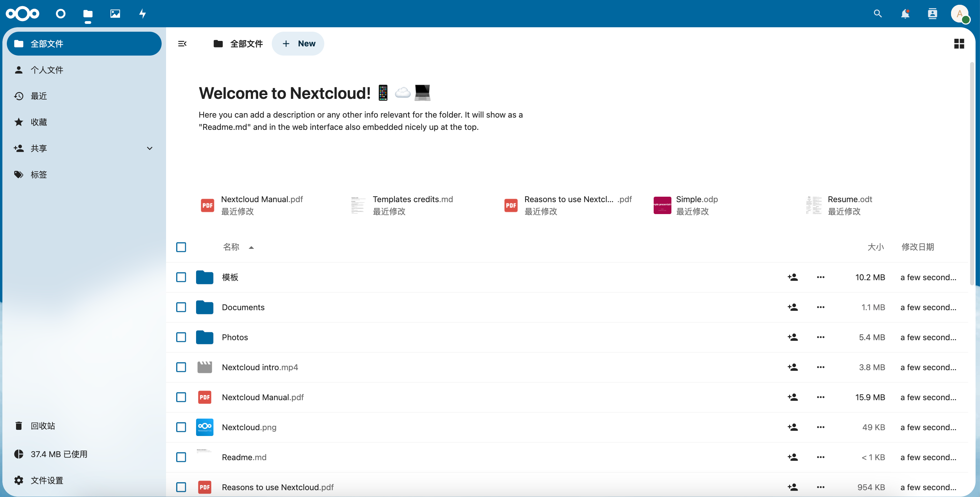Toggle the select-all files checkbox

click(x=181, y=247)
